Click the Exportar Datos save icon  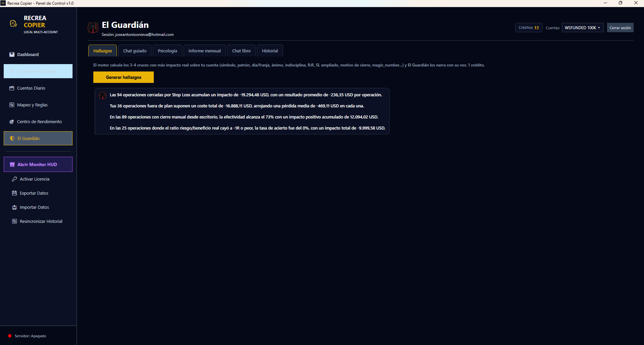[14, 193]
